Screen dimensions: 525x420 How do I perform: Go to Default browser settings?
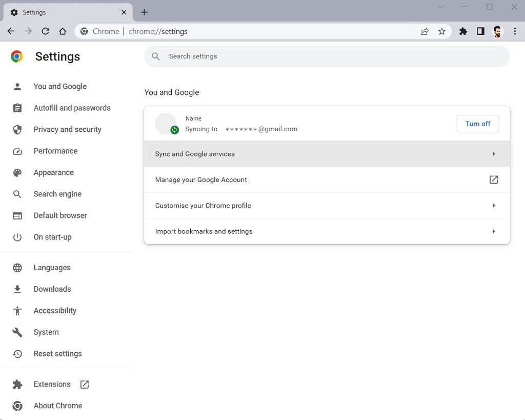click(60, 215)
